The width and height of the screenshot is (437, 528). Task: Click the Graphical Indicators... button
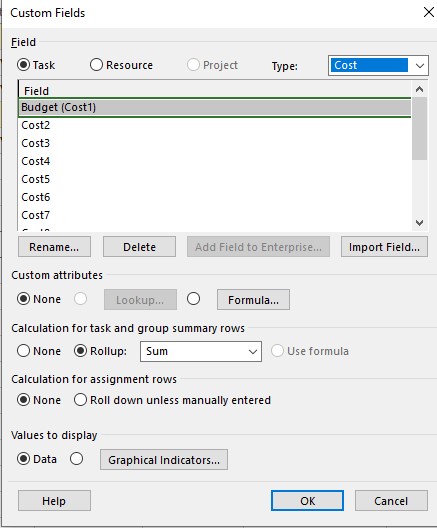[164, 460]
